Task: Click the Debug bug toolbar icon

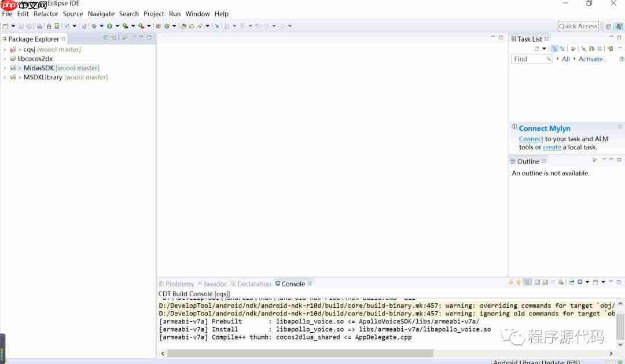Action: [x=94, y=26]
